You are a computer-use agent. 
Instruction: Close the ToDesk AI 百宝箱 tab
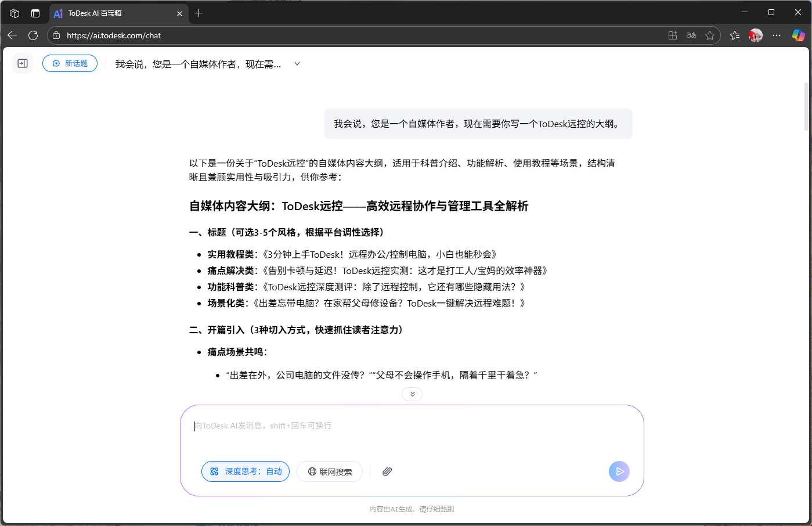(x=179, y=13)
